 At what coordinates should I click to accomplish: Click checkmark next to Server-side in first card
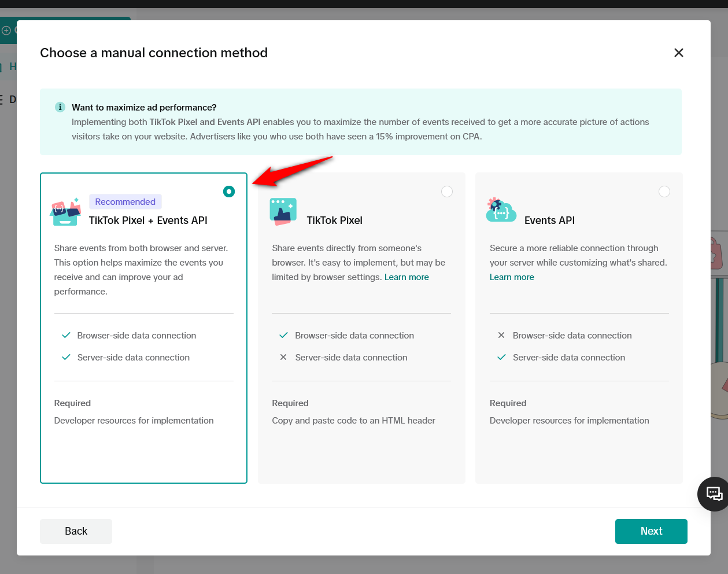[x=66, y=358]
